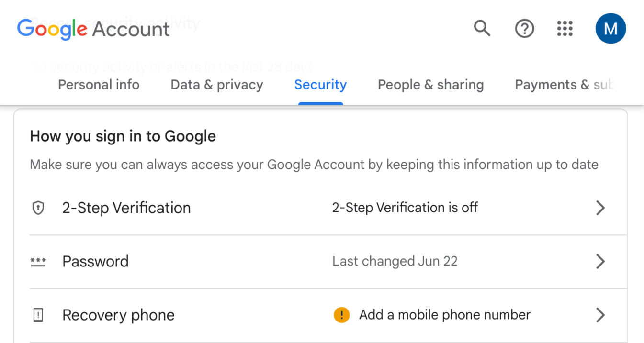
Task: Open the Data & privacy tab
Action: pyautogui.click(x=217, y=85)
